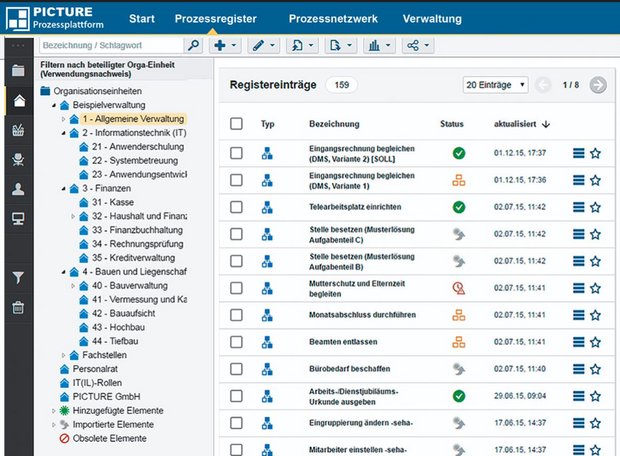Collapse the 3 - Finanzen tree node
Image resolution: width=620 pixels, height=456 pixels.
click(64, 189)
